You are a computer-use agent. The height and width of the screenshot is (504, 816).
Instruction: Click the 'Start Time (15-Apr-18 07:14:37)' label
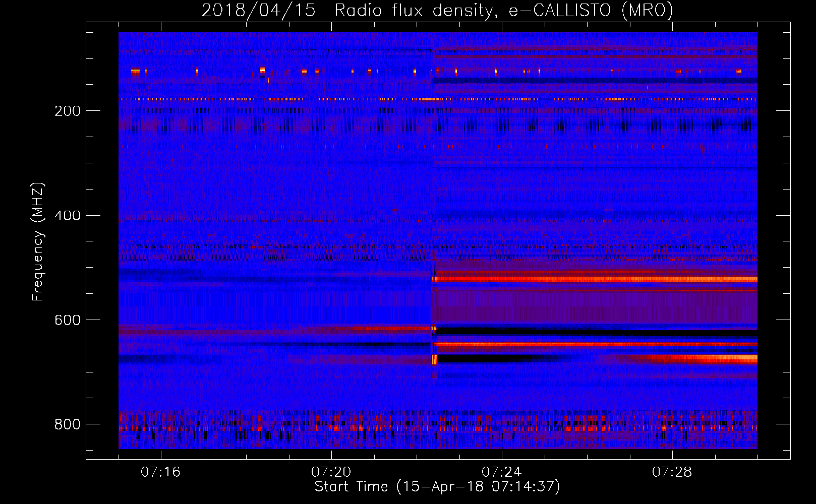[x=437, y=487]
